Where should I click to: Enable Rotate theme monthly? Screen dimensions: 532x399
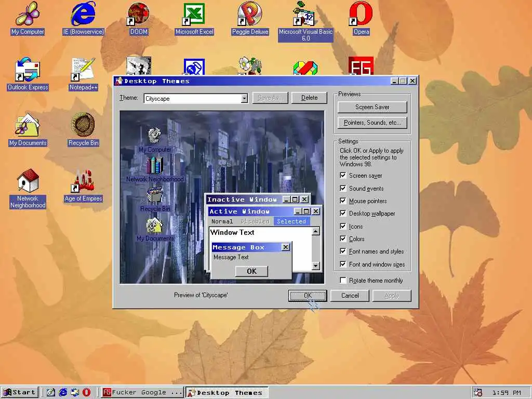[343, 280]
